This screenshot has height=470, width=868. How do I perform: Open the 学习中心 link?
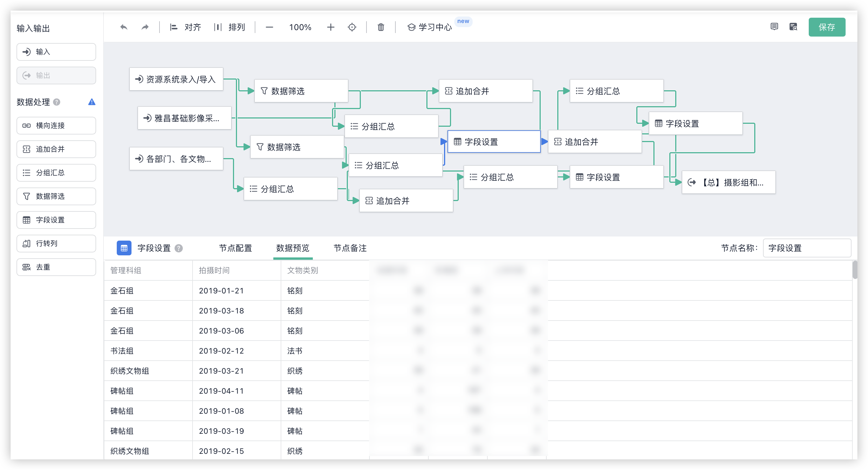[430, 27]
